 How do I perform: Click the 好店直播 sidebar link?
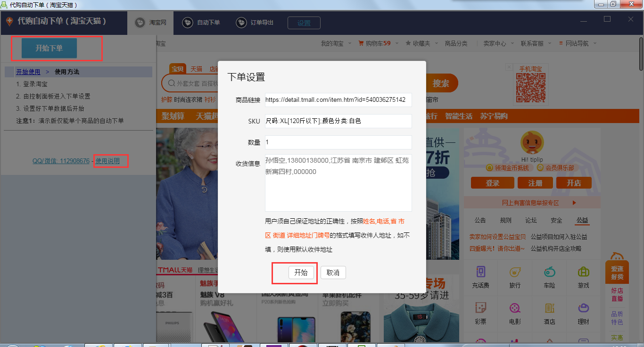(617, 294)
